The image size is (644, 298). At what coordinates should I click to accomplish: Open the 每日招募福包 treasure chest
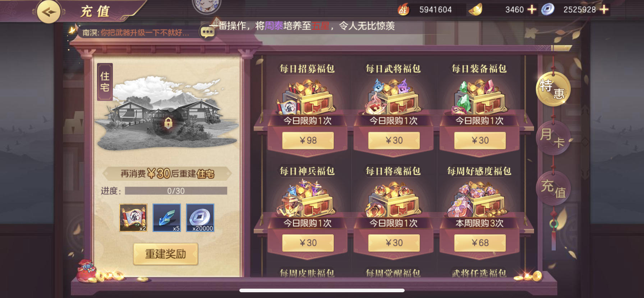[307, 96]
